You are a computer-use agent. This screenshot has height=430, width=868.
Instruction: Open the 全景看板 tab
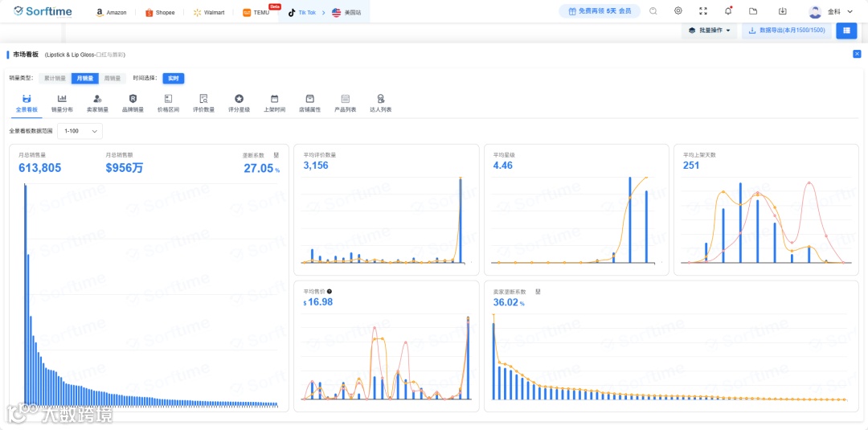pos(27,104)
